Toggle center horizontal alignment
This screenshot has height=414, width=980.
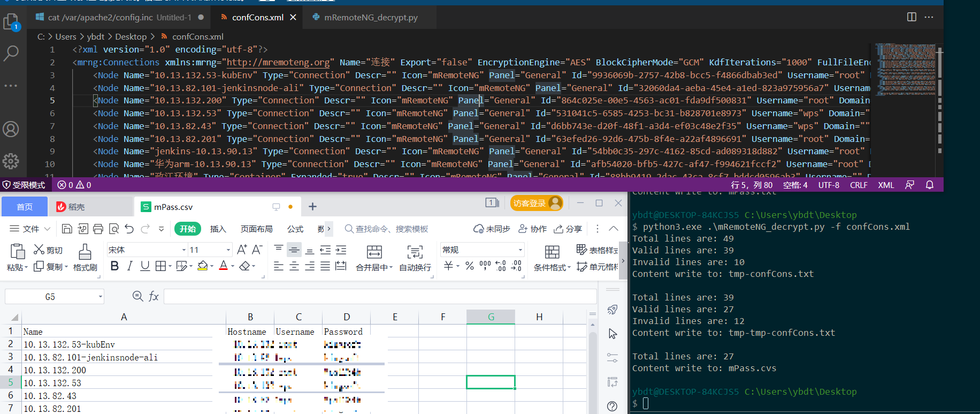[294, 266]
